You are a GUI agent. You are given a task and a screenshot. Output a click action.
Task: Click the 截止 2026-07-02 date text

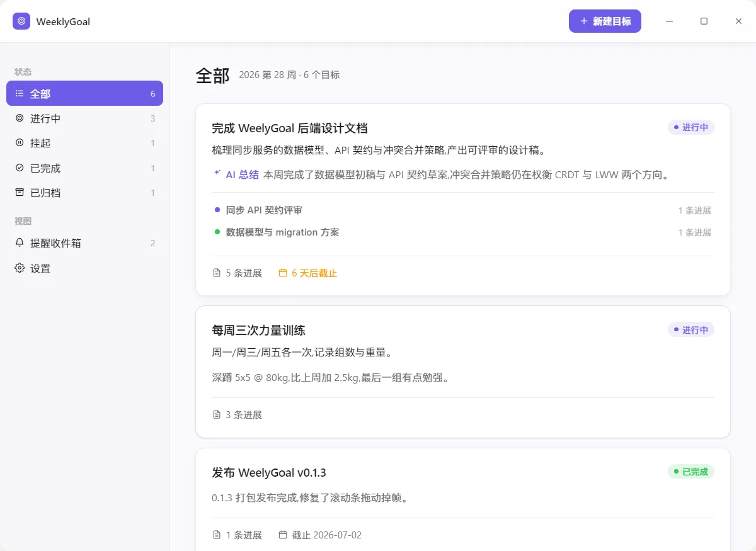pos(326,535)
